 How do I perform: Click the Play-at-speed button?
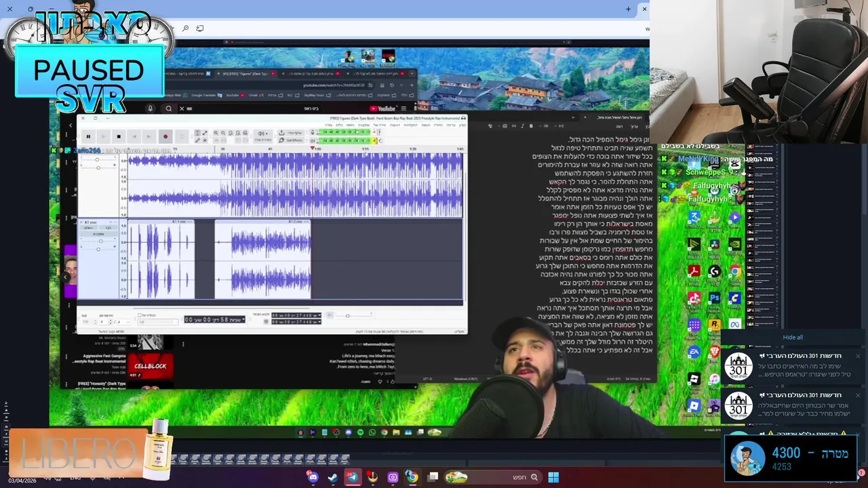(x=329, y=315)
